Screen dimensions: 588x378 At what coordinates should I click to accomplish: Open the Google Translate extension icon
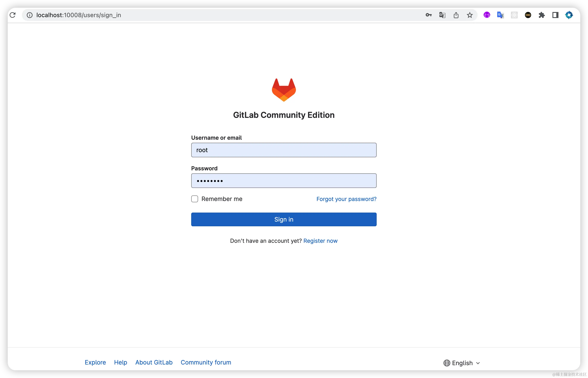pyautogui.click(x=500, y=15)
